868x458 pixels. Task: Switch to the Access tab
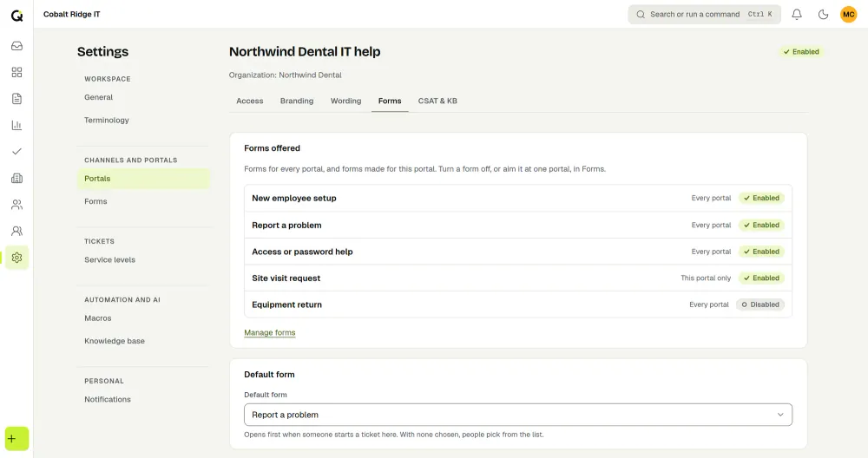click(250, 101)
